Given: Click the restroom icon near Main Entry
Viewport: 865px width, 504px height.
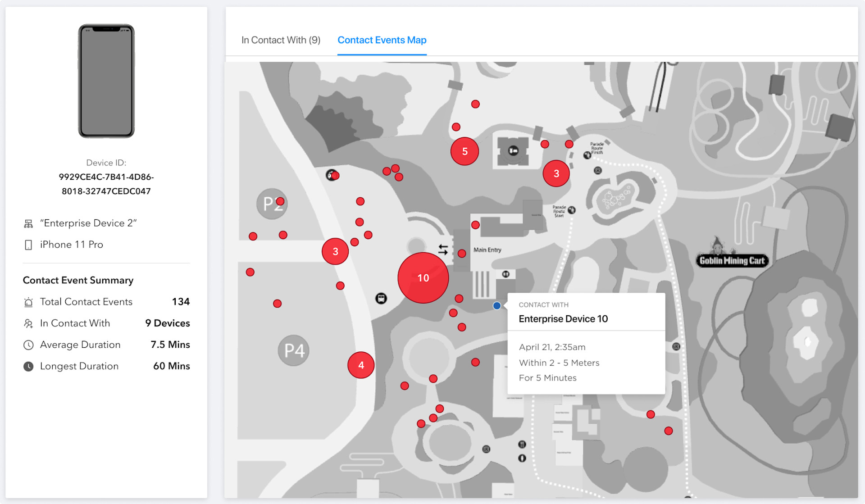Looking at the screenshot, I should click(506, 274).
